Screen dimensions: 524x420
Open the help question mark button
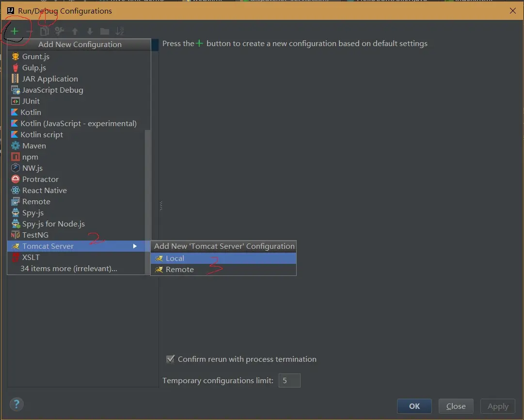(x=16, y=404)
